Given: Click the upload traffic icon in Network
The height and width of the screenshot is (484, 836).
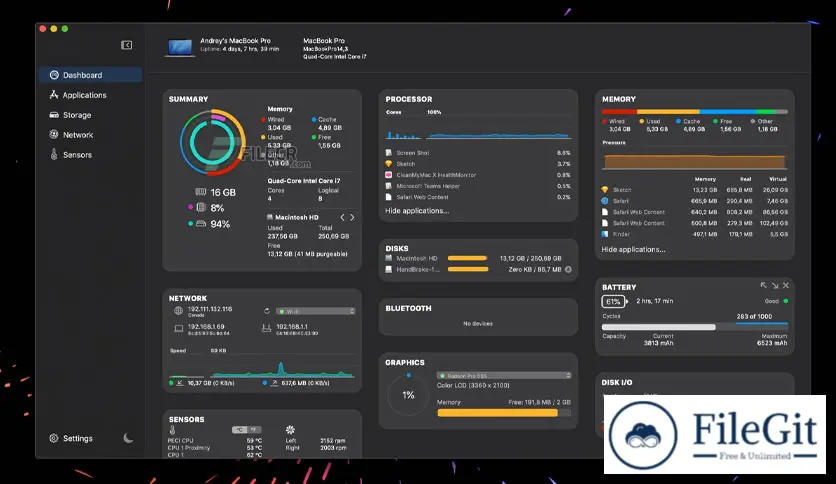Looking at the screenshot, I should [x=275, y=383].
